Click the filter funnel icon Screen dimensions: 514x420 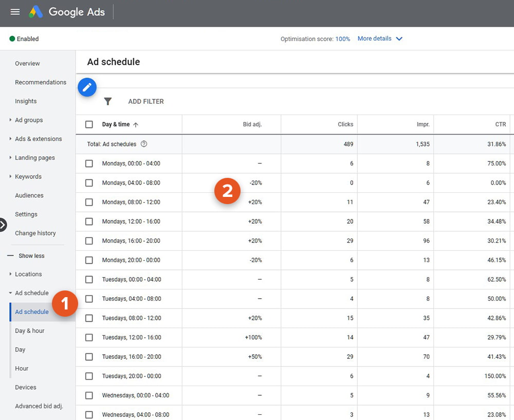tap(108, 101)
